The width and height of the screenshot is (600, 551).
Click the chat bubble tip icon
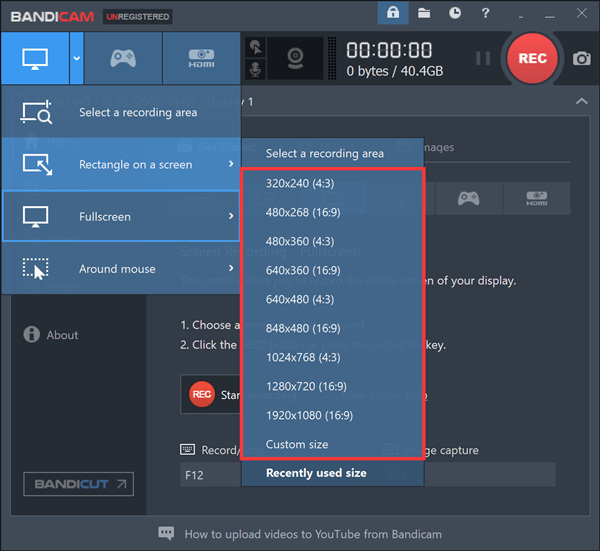click(x=166, y=533)
